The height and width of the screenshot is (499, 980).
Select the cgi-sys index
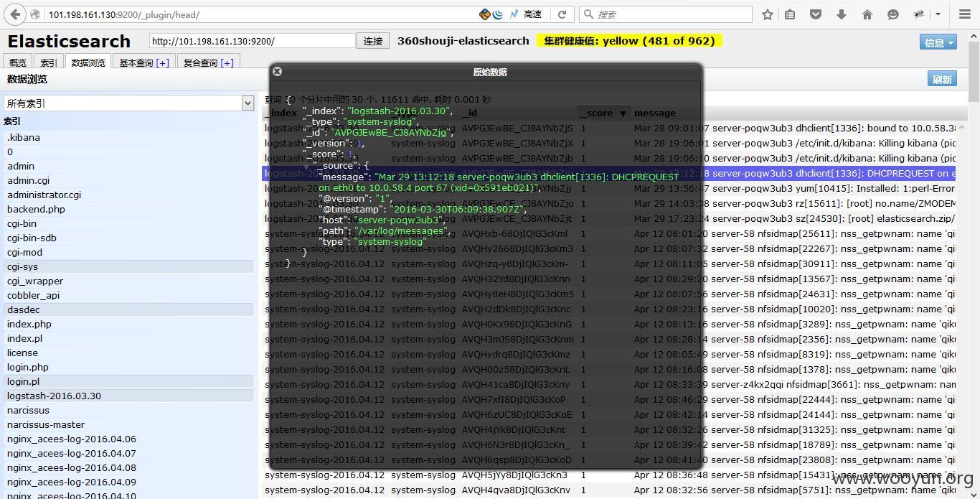(129, 266)
